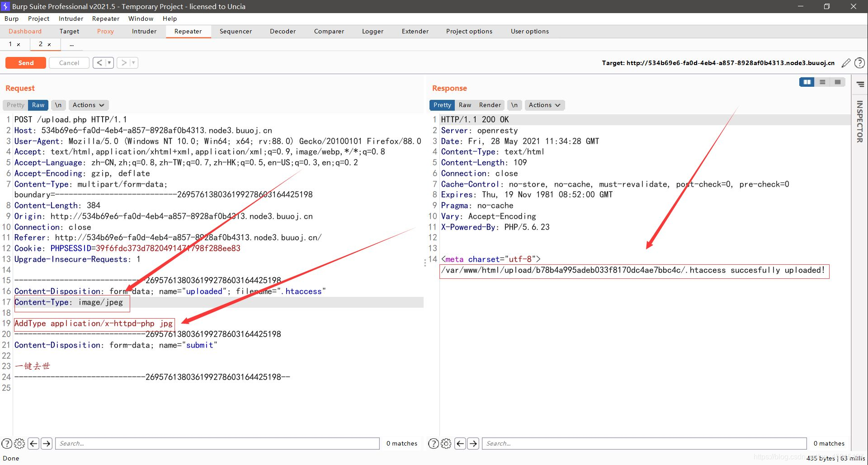Close Repeater request tab 2

pyautogui.click(x=49, y=44)
